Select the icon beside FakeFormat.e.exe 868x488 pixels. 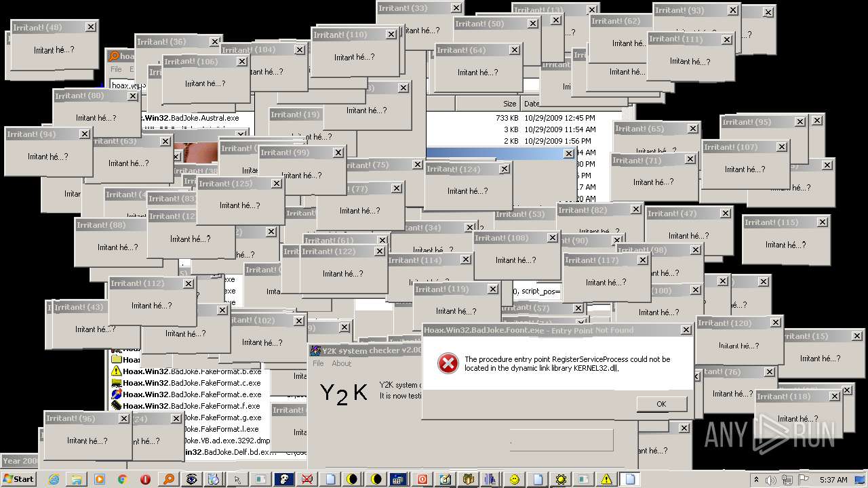(x=117, y=394)
